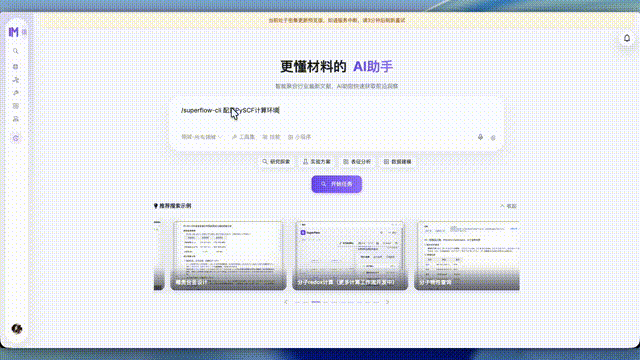The width and height of the screenshot is (640, 360).
Task: Click the purple M logo in sidebar
Action: click(x=13, y=32)
